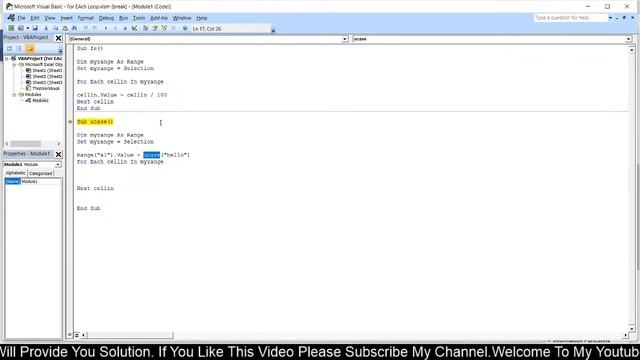Stop execution with the Reset icon
Image resolution: width=640 pixels, height=360 pixels.
125,28
